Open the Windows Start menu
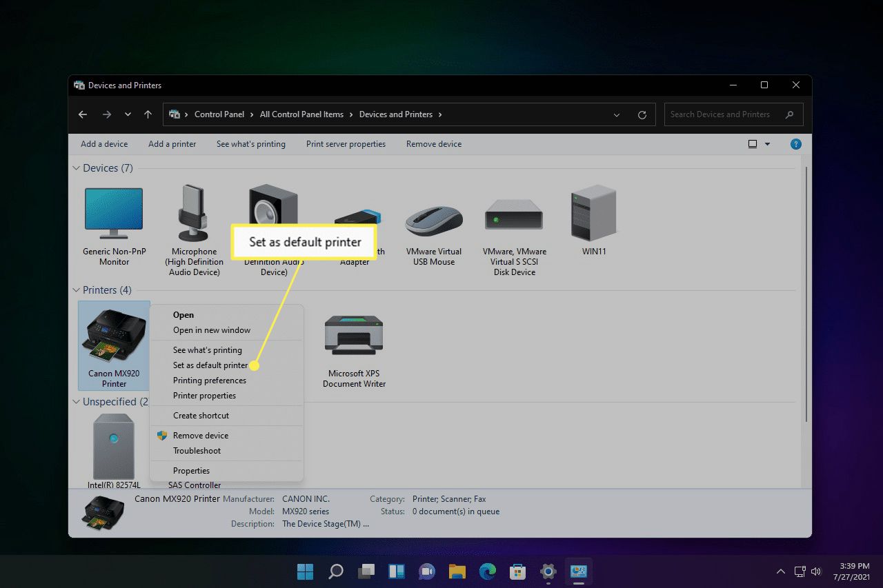 (x=305, y=571)
